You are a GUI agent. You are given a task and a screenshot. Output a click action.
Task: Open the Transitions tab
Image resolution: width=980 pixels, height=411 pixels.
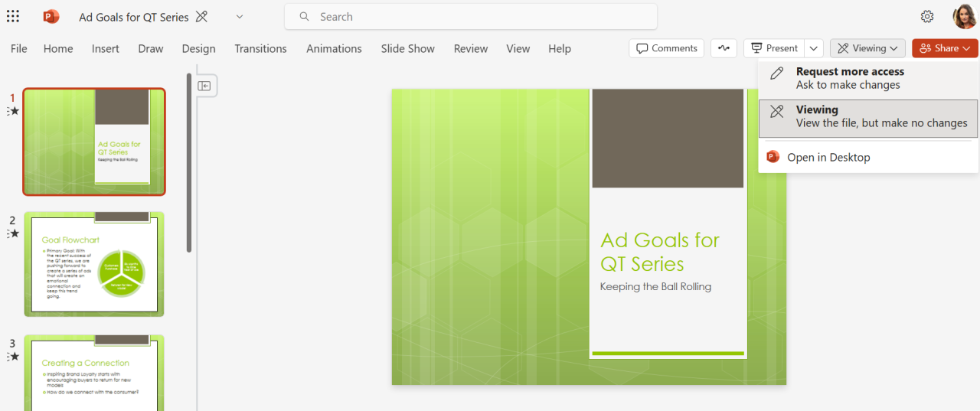pos(260,48)
